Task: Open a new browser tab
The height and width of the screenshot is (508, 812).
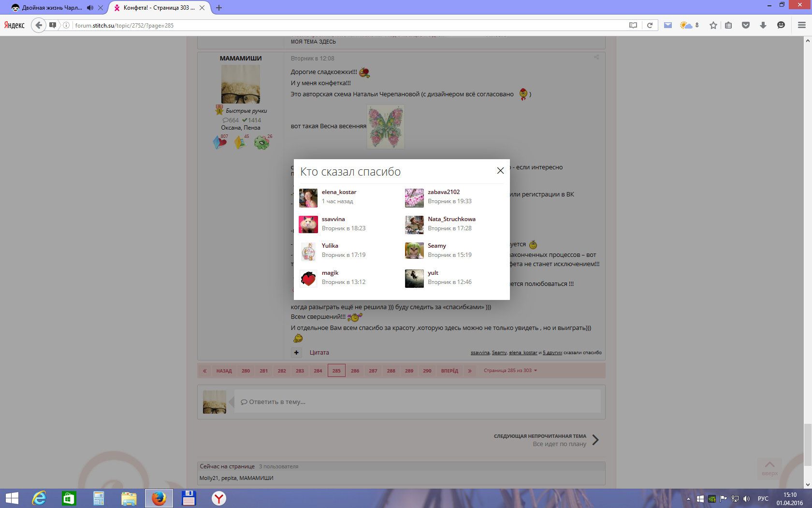Action: click(x=219, y=8)
